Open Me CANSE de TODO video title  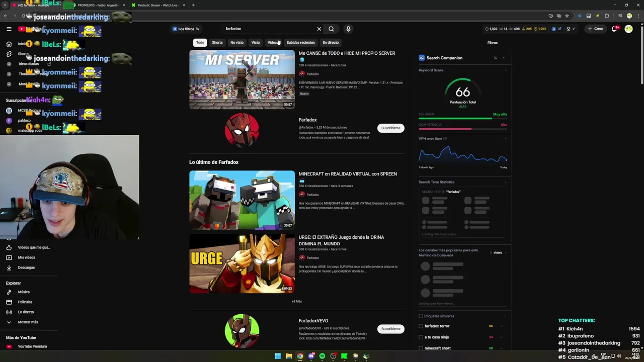coord(347,53)
